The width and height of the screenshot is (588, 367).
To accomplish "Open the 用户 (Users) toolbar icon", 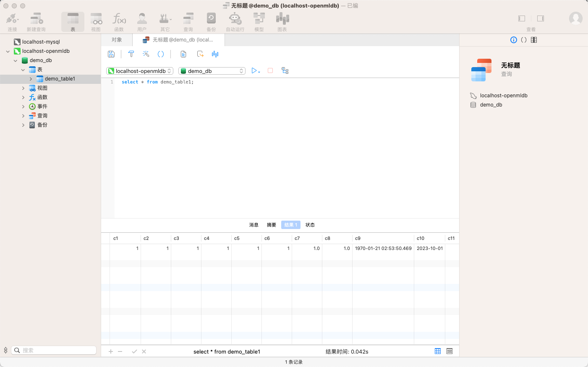I will tap(142, 22).
